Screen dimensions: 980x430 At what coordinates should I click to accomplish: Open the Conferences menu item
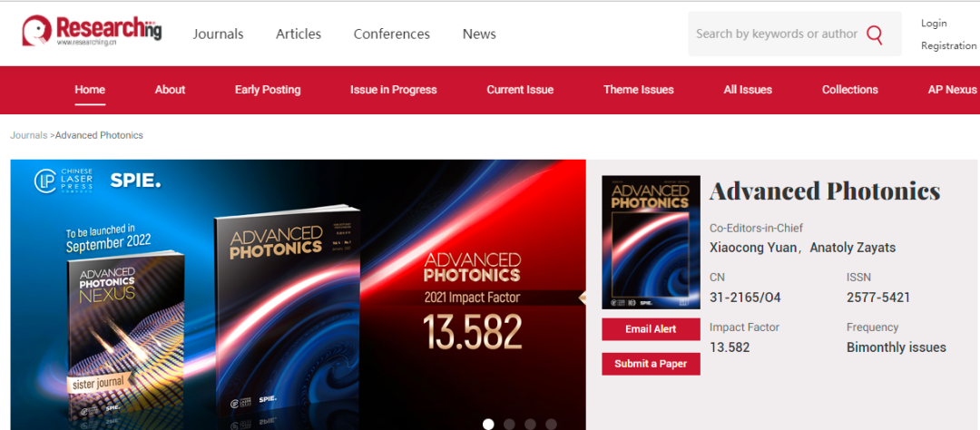pos(391,34)
